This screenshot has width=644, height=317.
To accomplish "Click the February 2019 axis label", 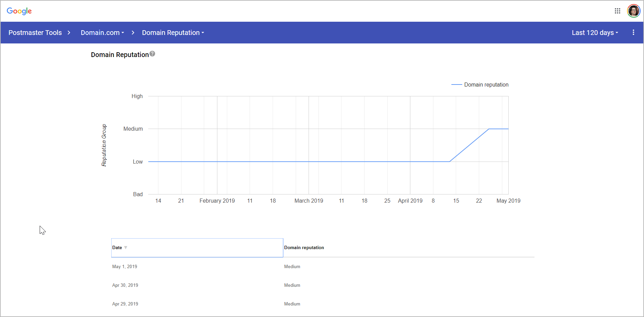I will tap(217, 201).
